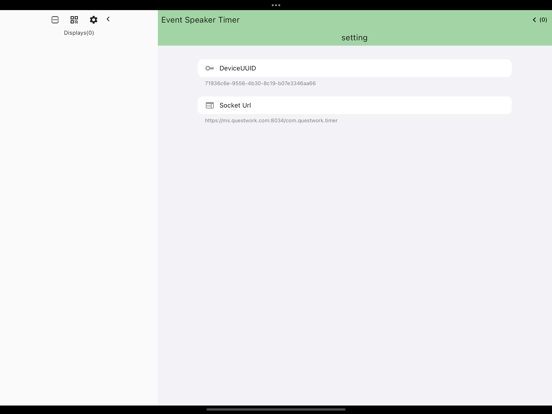
Task: Select the device UUID value text
Action: tap(260, 83)
